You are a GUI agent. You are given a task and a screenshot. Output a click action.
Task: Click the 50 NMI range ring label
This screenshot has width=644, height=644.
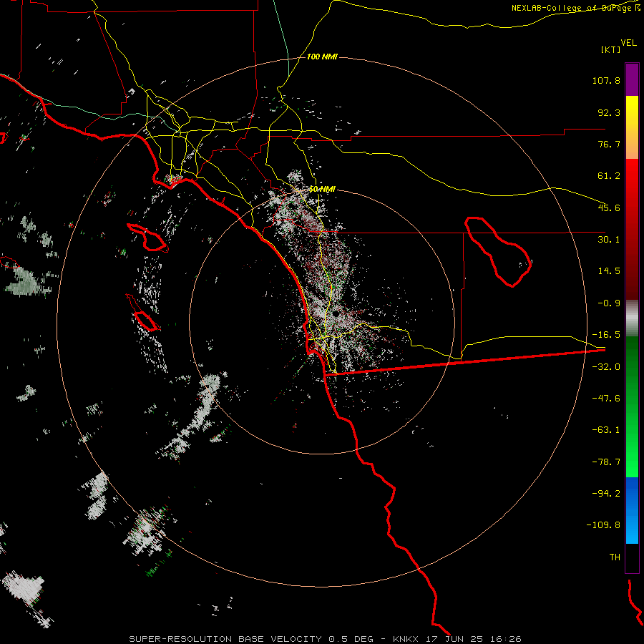323,189
